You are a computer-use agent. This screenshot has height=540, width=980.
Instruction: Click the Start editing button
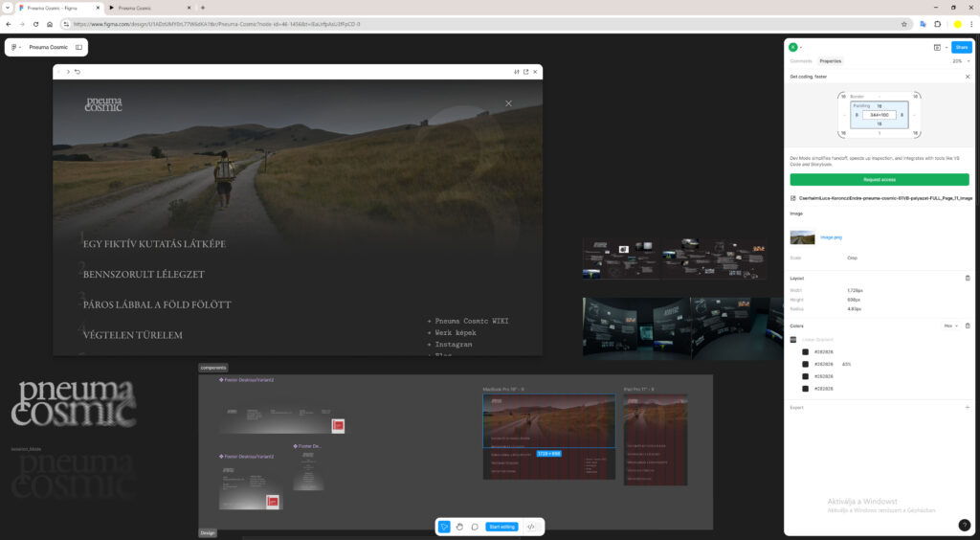coord(502,527)
